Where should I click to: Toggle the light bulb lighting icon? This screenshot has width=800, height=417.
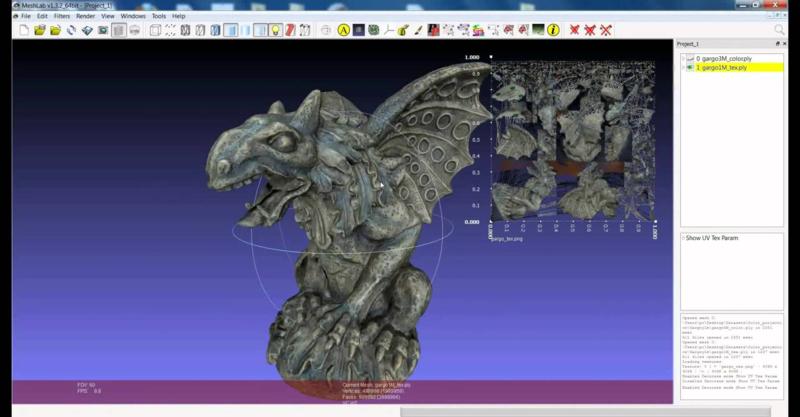pos(275,30)
